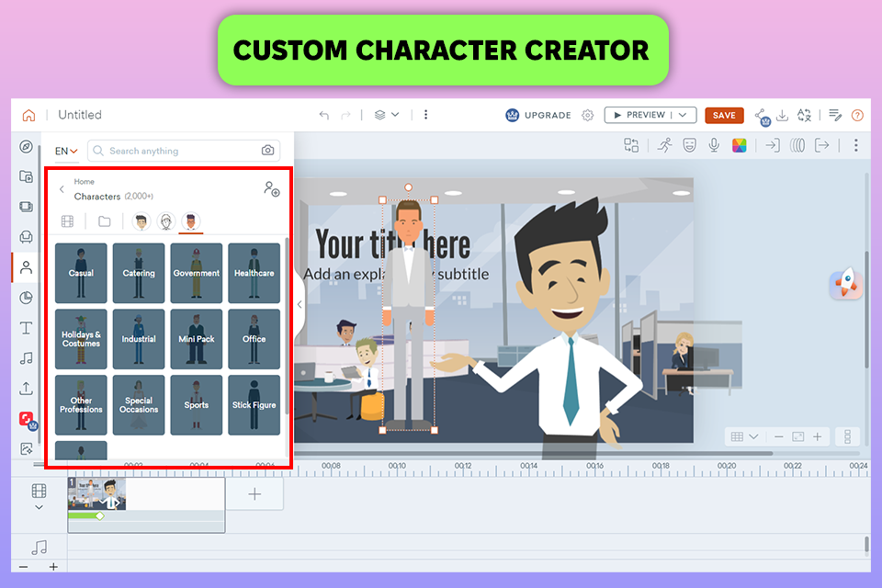Select the first character style tab
882x588 pixels.
tap(141, 221)
